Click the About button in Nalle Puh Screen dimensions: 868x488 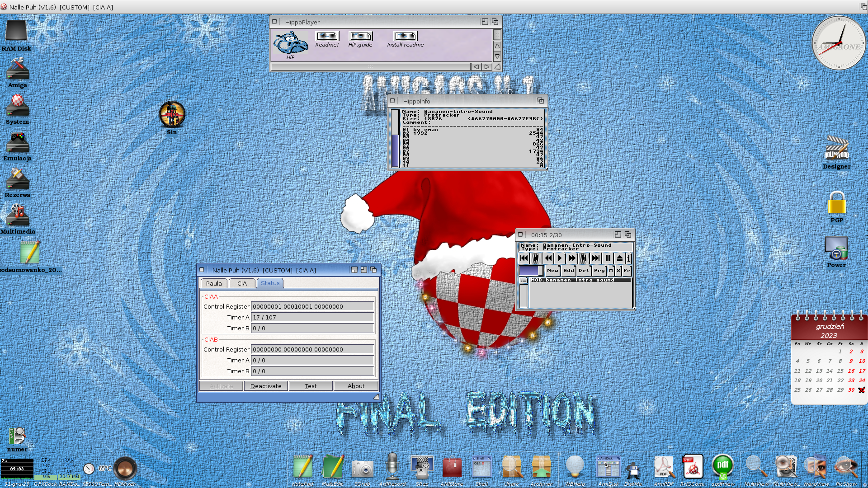coord(356,386)
